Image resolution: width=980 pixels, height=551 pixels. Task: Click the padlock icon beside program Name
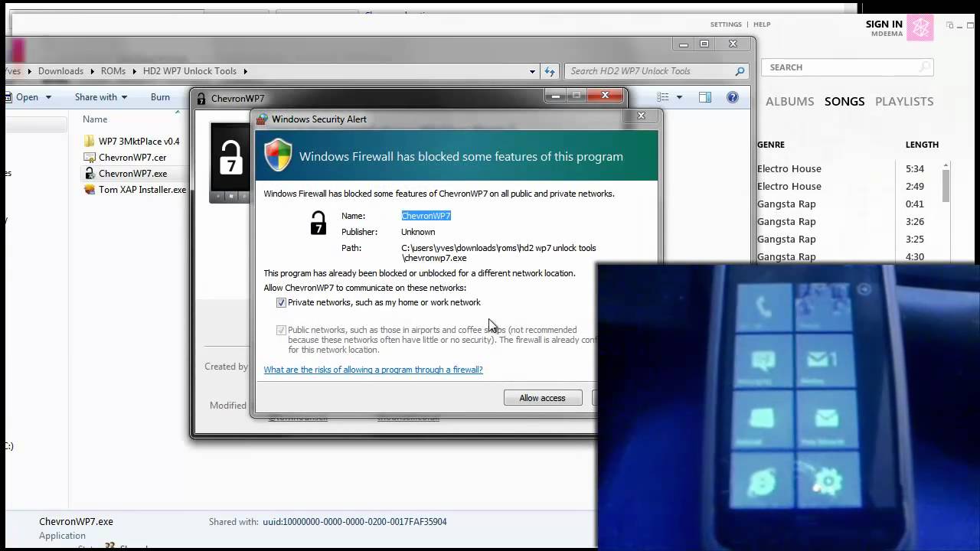[x=318, y=223]
